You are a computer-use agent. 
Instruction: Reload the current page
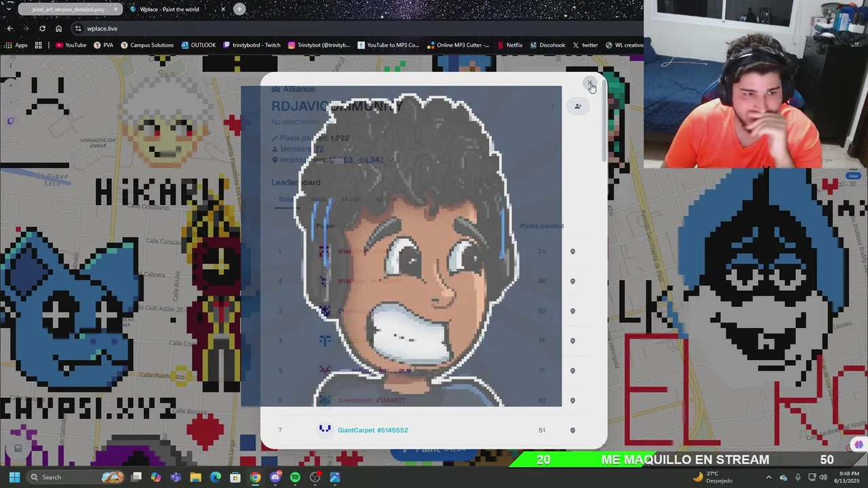[42, 28]
